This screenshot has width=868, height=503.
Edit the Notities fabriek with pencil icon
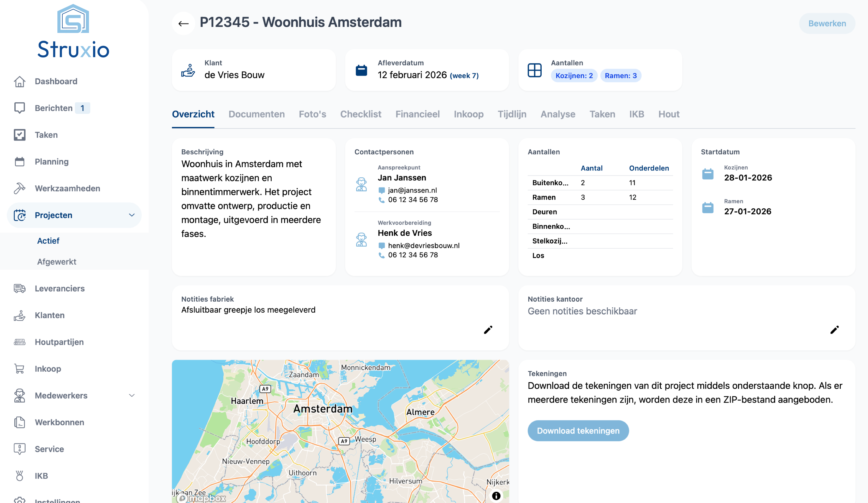click(488, 330)
